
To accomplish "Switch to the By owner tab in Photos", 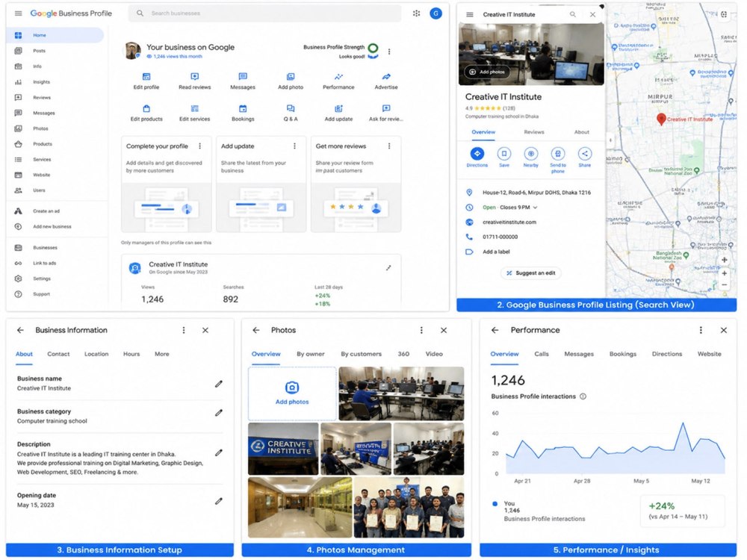I will tap(310, 354).
